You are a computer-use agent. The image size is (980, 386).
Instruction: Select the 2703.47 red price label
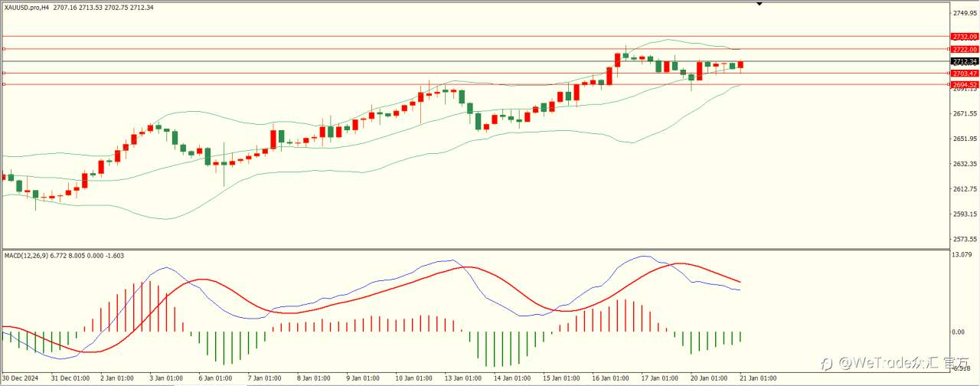point(964,74)
